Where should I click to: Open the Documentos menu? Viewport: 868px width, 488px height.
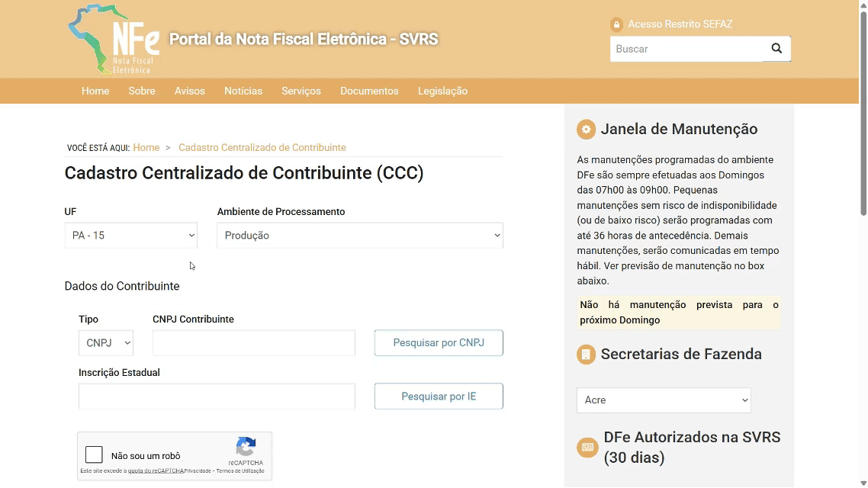pos(369,91)
